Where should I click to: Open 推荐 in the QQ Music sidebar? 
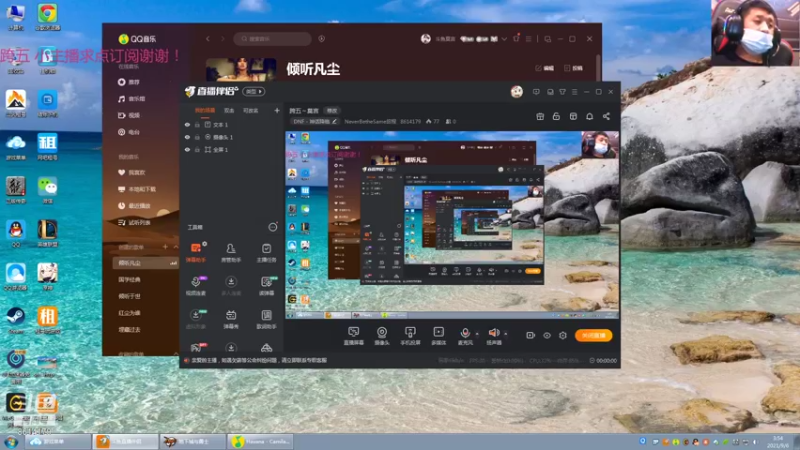pyautogui.click(x=130, y=82)
